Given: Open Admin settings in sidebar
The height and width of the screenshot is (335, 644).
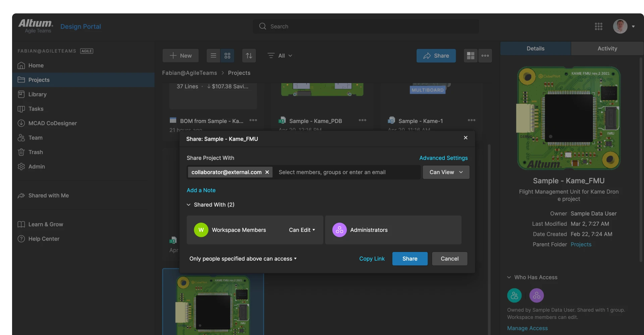Looking at the screenshot, I should click(x=83, y=166).
